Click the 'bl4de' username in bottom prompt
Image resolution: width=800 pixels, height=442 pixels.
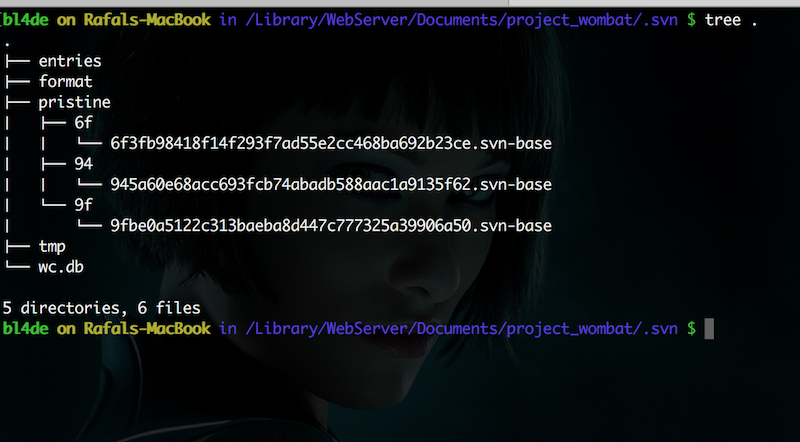click(x=26, y=328)
